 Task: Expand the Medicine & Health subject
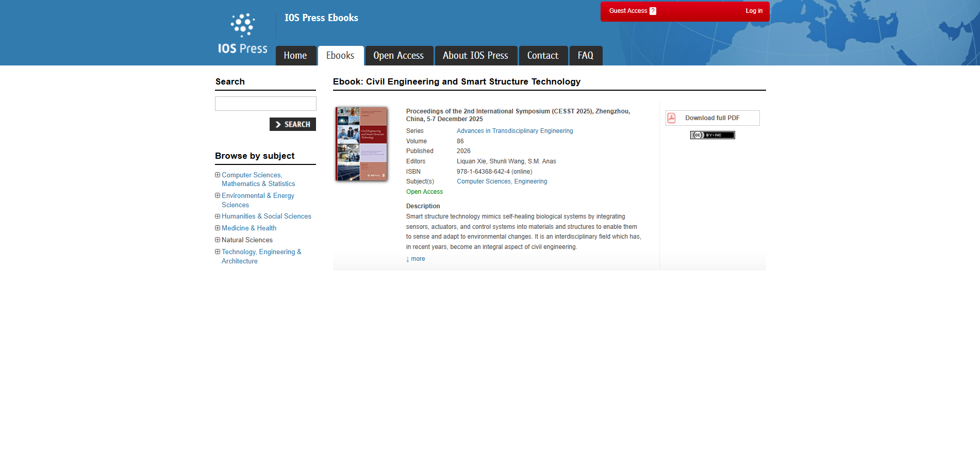(x=218, y=228)
